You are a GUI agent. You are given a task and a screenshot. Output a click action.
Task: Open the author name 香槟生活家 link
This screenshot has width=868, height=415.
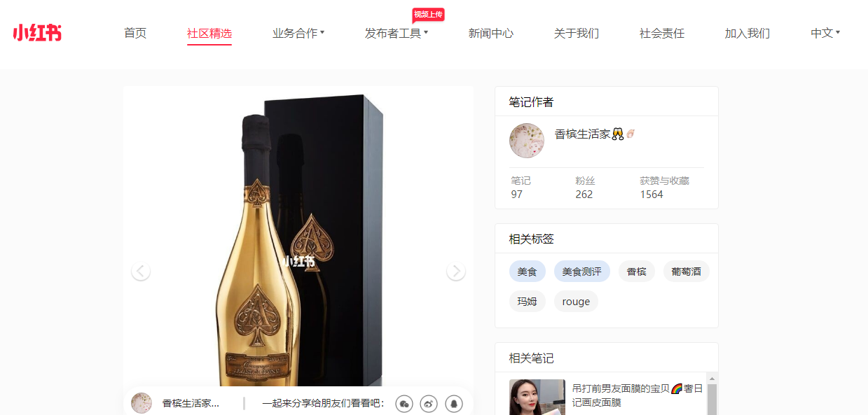click(583, 134)
